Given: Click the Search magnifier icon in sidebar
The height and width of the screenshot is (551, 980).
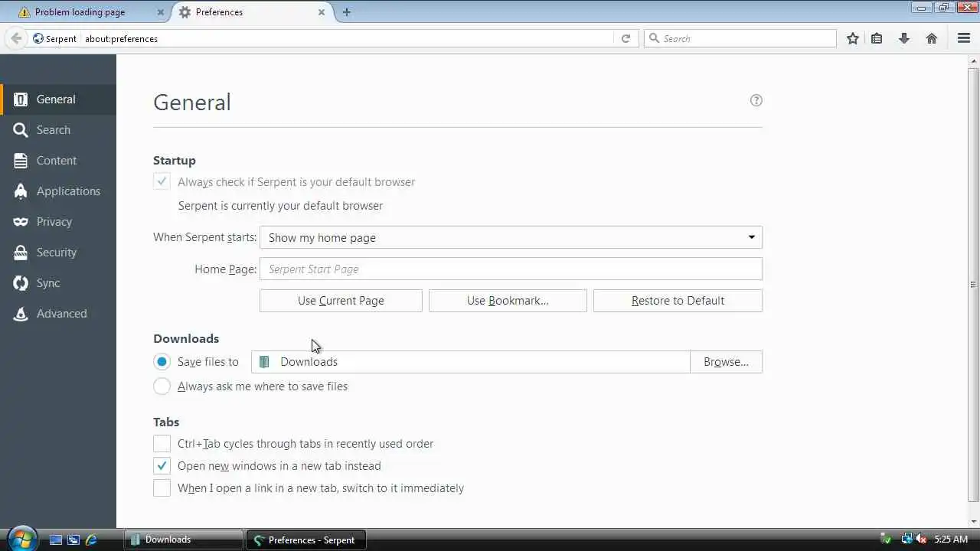Looking at the screenshot, I should pos(21,130).
